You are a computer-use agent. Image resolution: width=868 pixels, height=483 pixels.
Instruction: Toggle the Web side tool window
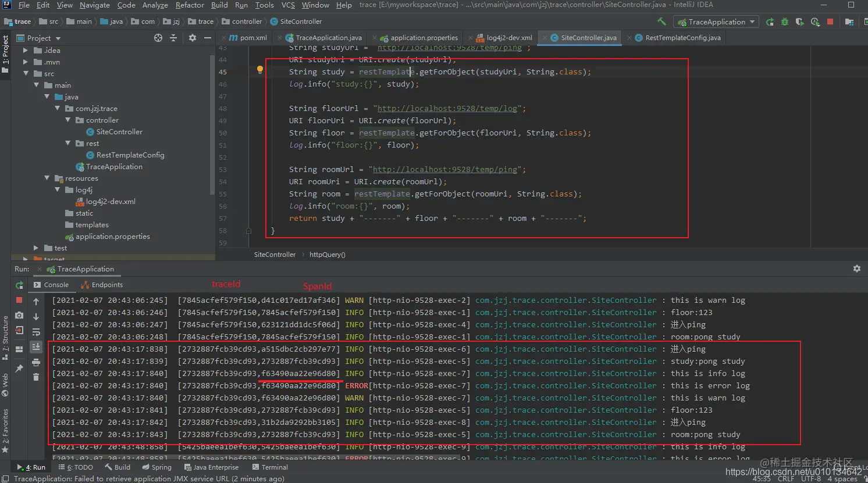5,385
